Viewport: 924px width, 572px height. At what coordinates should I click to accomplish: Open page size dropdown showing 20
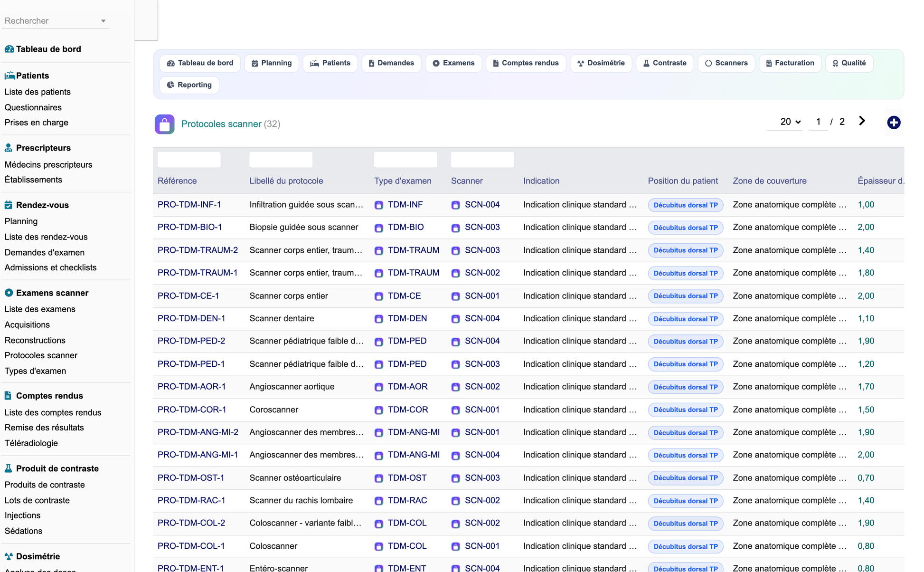[x=790, y=122]
